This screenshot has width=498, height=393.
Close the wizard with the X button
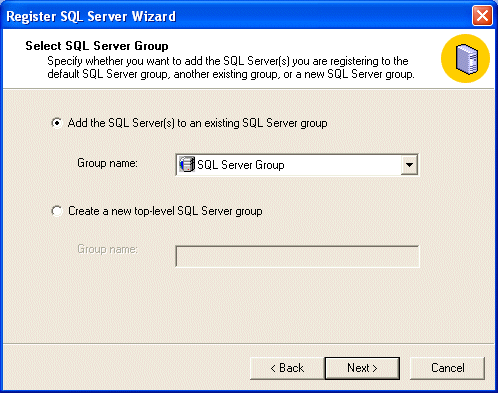pyautogui.click(x=482, y=16)
